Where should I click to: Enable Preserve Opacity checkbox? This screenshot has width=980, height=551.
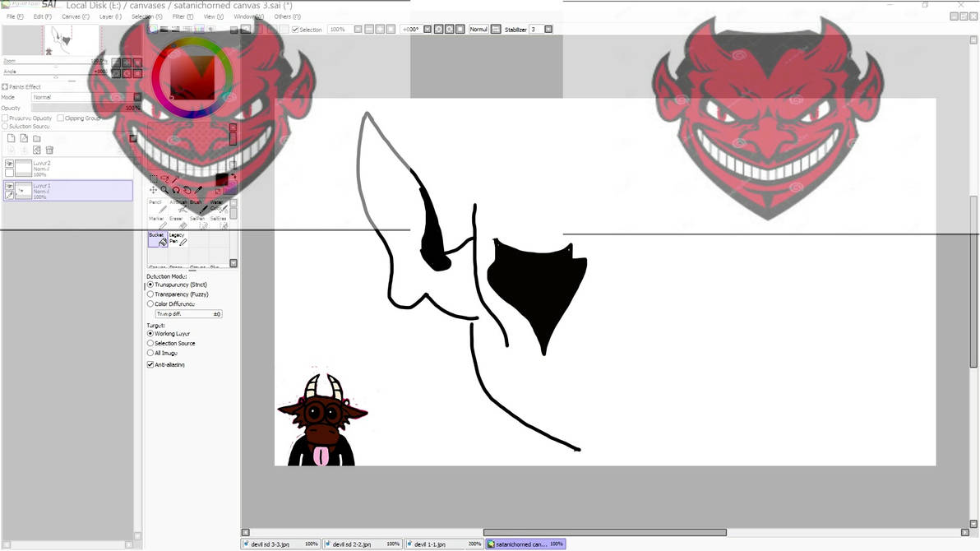pos(5,118)
